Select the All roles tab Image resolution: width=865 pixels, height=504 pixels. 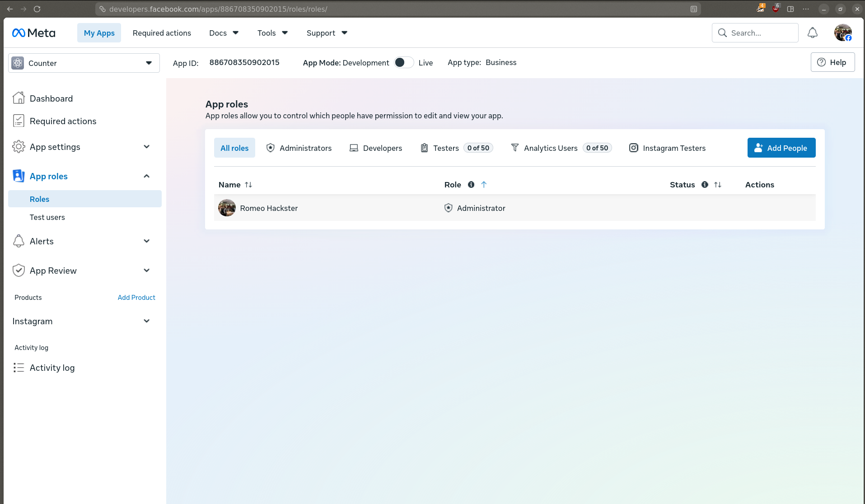234,148
